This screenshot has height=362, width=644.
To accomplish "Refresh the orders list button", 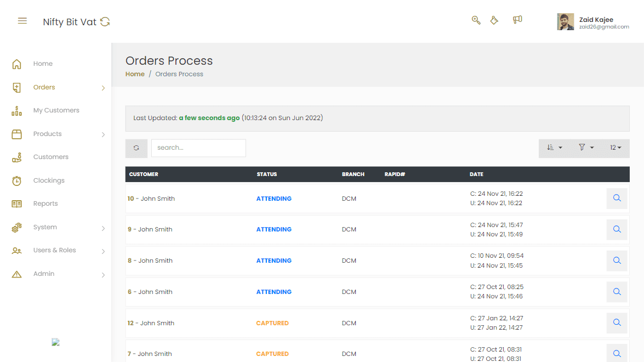I will 136,148.
